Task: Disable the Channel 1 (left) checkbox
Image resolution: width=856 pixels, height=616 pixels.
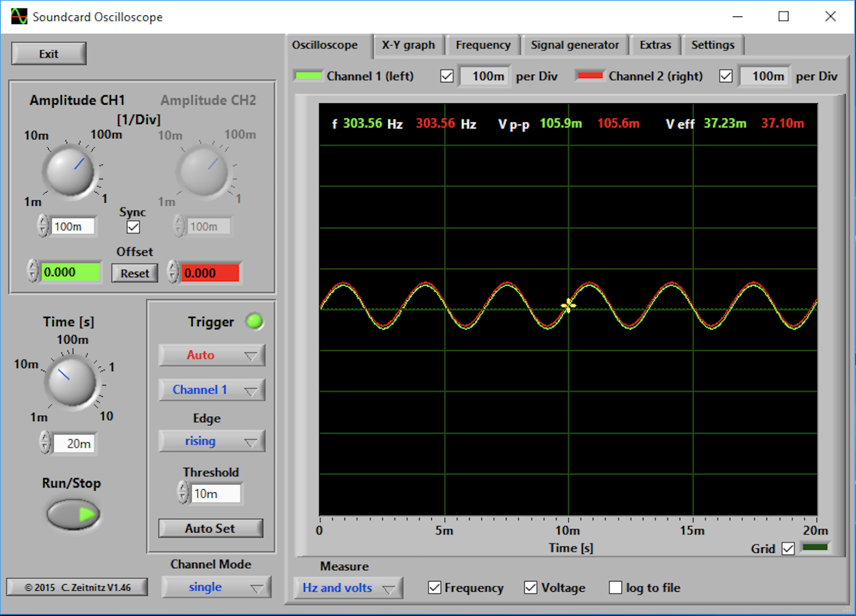Action: [447, 76]
